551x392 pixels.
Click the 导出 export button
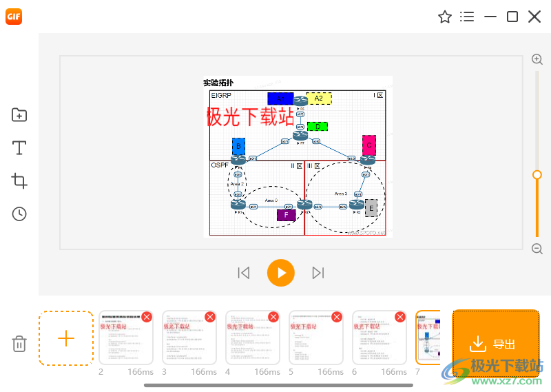pyautogui.click(x=495, y=344)
